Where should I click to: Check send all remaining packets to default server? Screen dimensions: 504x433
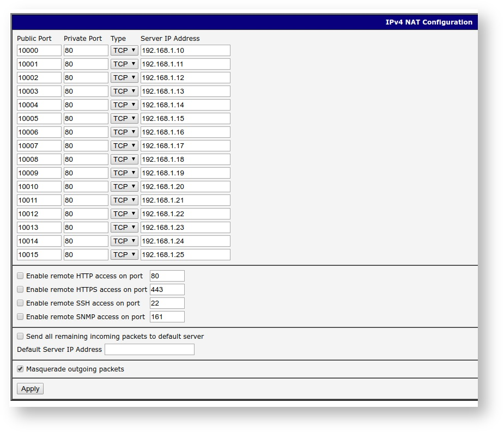tap(21, 336)
